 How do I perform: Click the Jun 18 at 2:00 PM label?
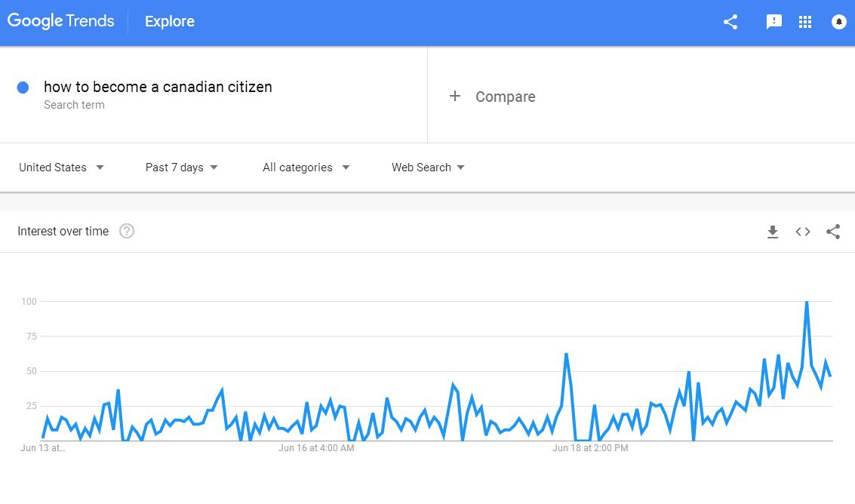click(x=590, y=448)
